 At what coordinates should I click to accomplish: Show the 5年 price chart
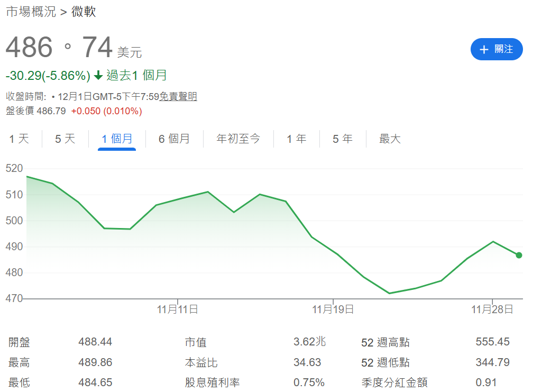pos(343,139)
